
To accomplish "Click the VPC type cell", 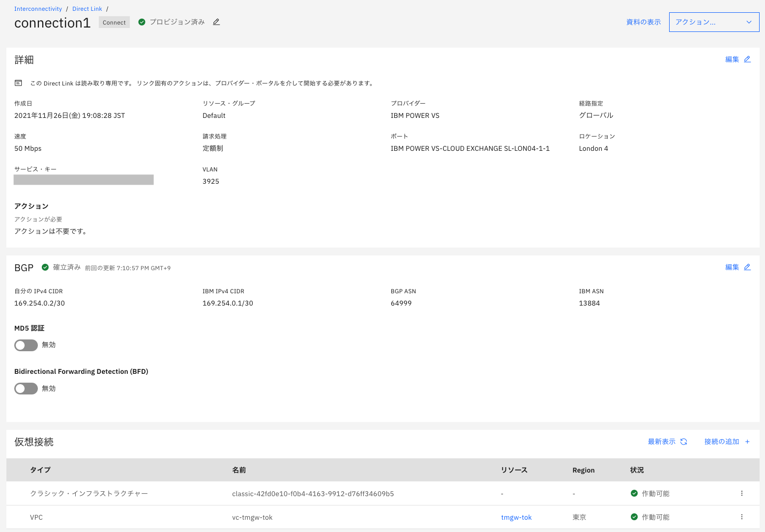I will pyautogui.click(x=36, y=517).
